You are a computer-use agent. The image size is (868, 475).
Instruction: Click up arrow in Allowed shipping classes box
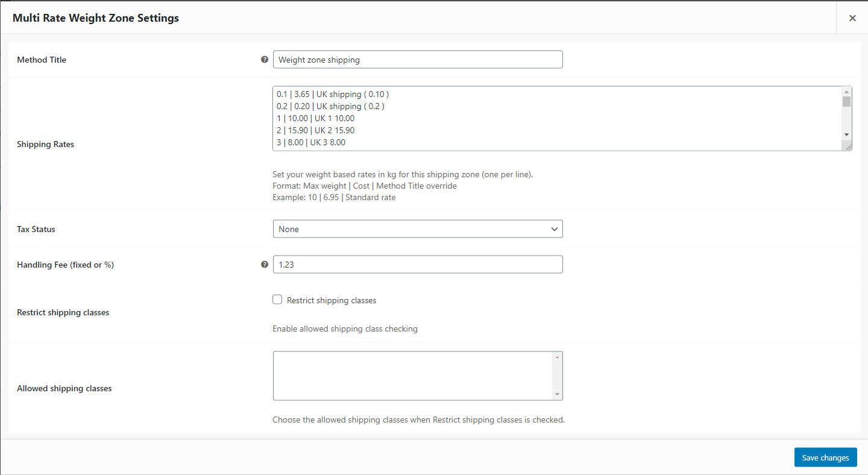point(558,357)
